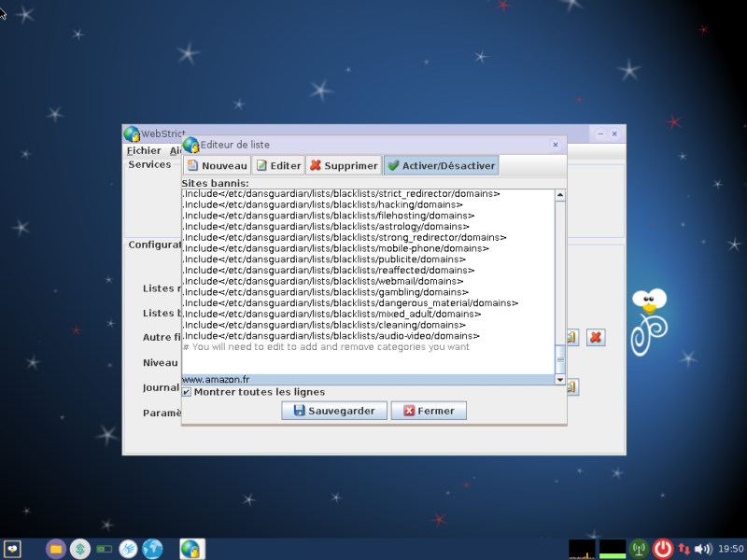Click the scroll up arrow of the banned sites list

560,195
